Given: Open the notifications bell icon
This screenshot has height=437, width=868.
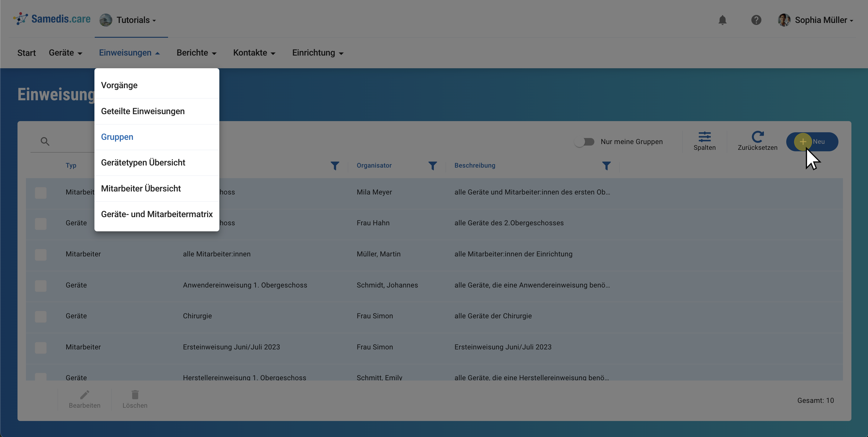Looking at the screenshot, I should [x=722, y=20].
